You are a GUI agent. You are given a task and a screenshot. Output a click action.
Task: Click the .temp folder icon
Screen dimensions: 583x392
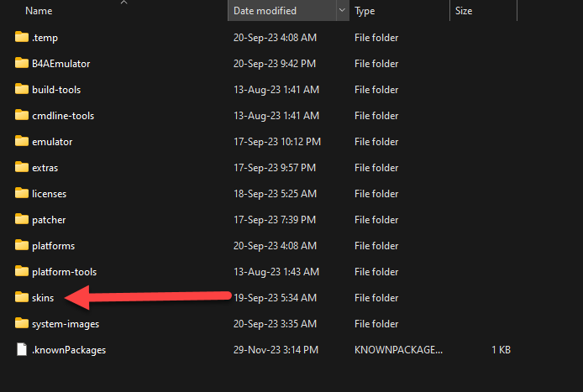[22, 37]
